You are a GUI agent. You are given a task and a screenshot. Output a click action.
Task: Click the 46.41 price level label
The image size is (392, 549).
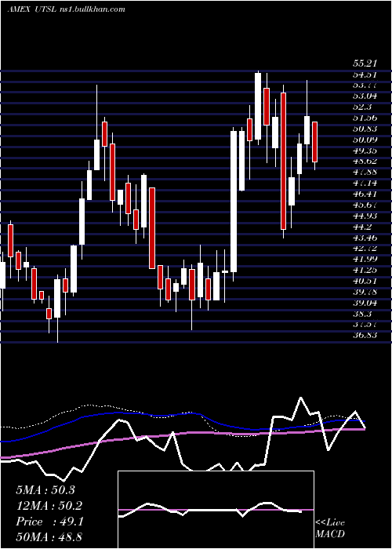[365, 193]
